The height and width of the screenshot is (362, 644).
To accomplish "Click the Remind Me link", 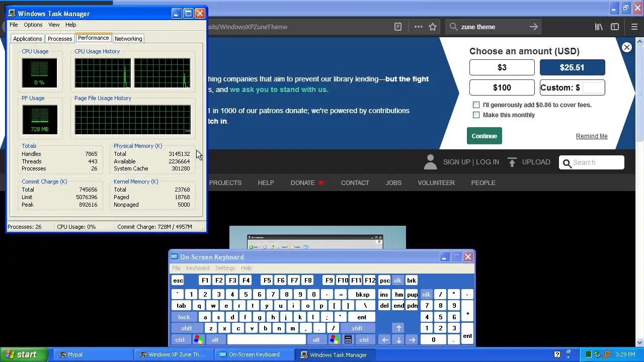I will (x=592, y=136).
